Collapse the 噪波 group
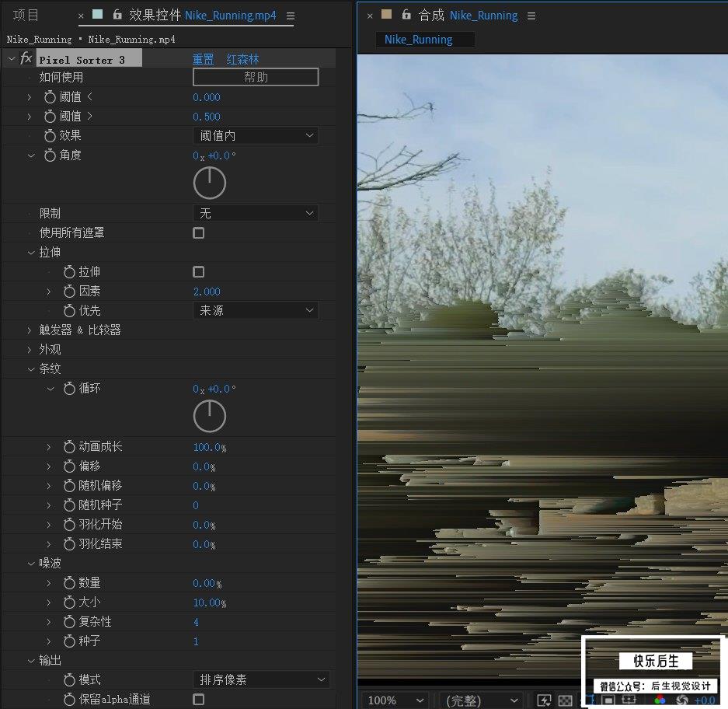This screenshot has height=709, width=728. 30,564
